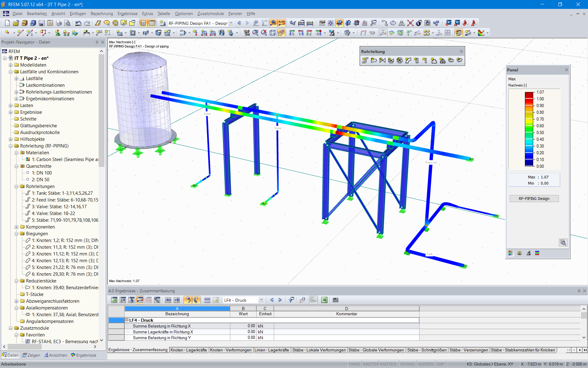
Task: Click the filter funnel icon in results table
Action: (291, 300)
